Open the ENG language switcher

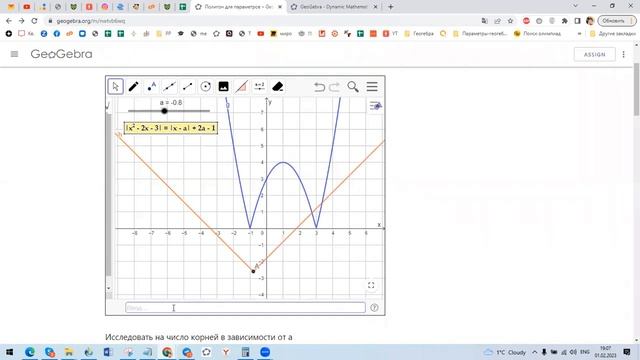[584, 352]
